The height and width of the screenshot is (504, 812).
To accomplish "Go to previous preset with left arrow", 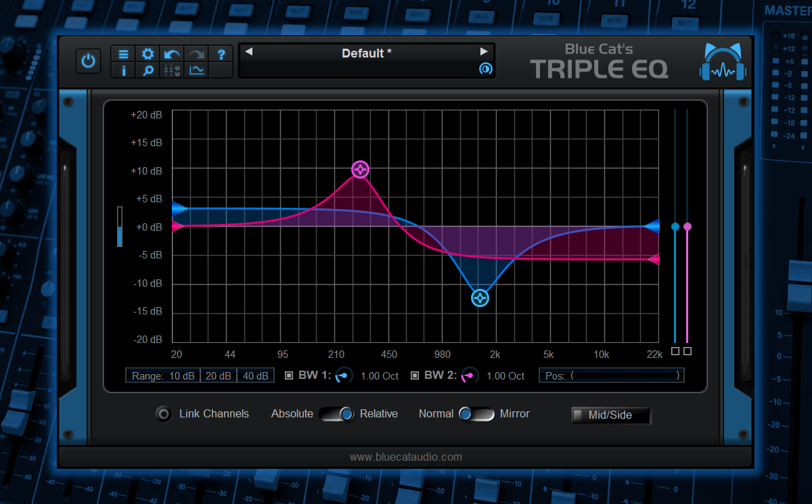I will [248, 52].
